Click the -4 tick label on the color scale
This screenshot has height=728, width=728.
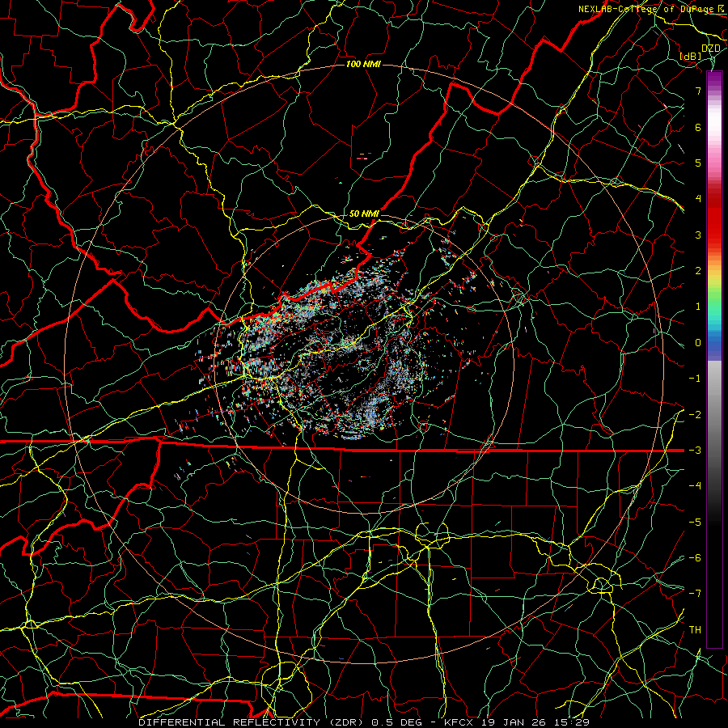[695, 486]
